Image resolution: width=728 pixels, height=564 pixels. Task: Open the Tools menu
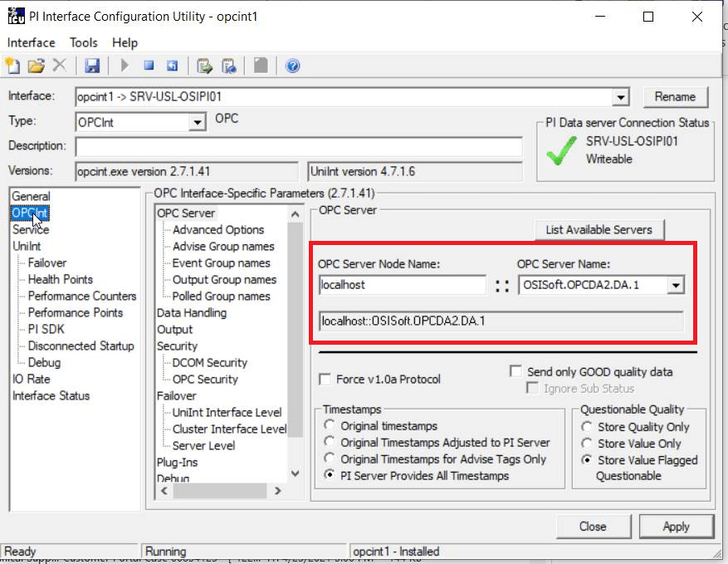84,42
